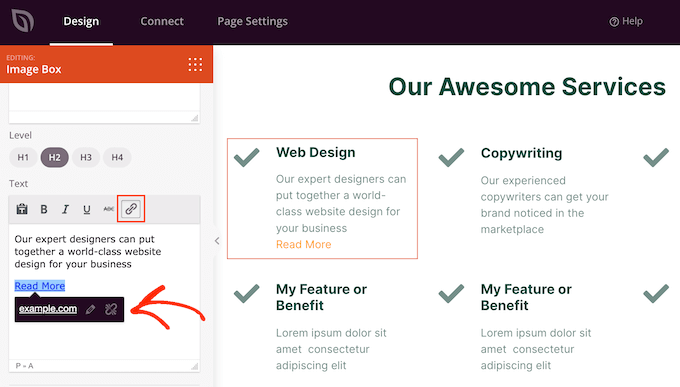Toggle italic formatting
The width and height of the screenshot is (680, 387).
tap(65, 209)
